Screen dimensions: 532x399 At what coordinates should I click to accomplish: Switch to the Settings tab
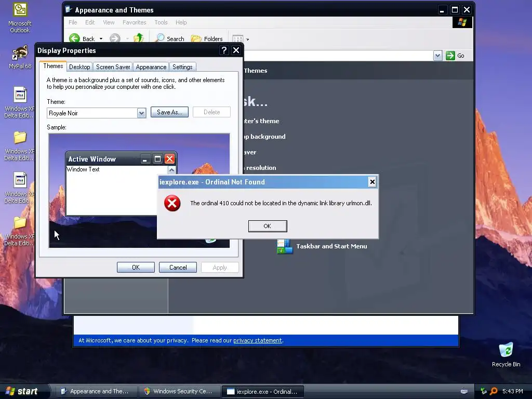[182, 67]
